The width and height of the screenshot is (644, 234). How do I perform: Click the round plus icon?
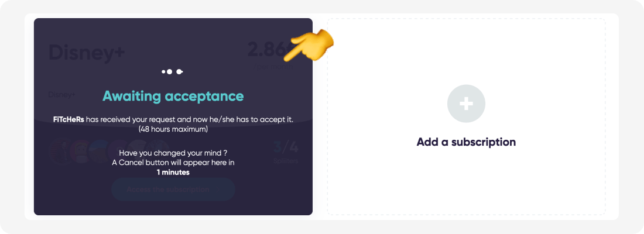466,104
